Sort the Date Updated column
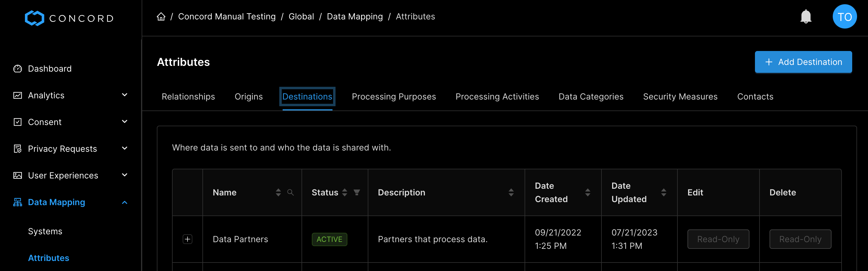The image size is (868, 271). (x=663, y=192)
